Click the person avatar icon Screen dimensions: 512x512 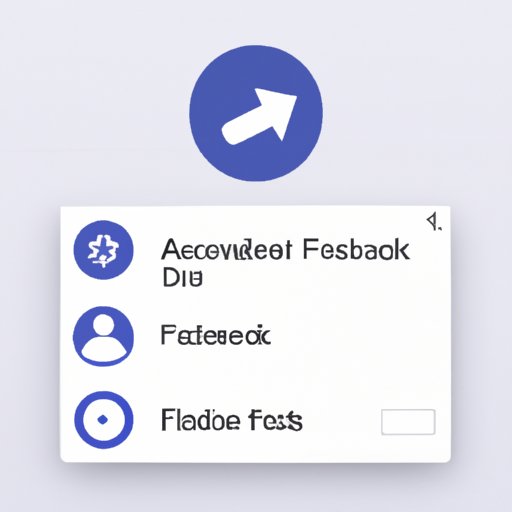(x=103, y=336)
